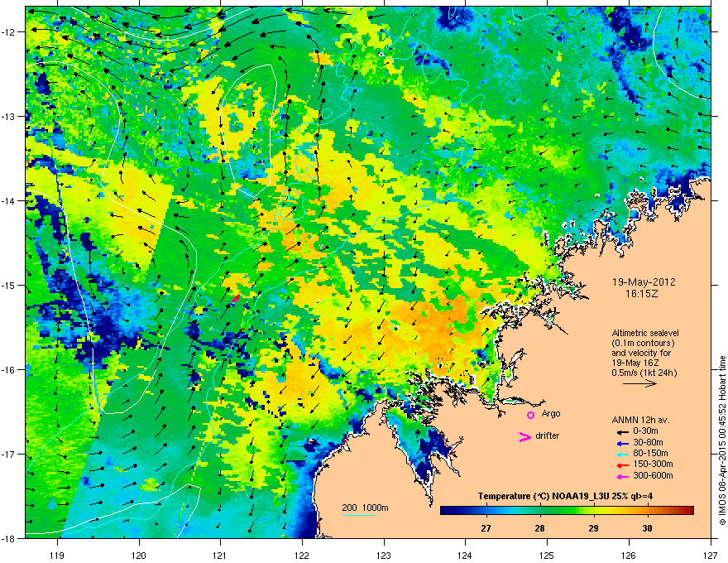
Task: Click the 30 colorbar tick value
Action: click(647, 528)
